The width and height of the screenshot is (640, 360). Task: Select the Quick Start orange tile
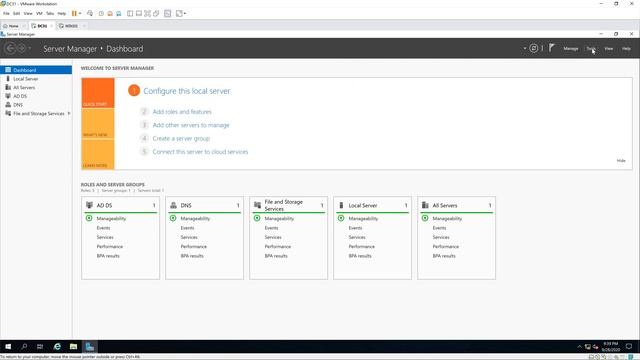[98, 93]
